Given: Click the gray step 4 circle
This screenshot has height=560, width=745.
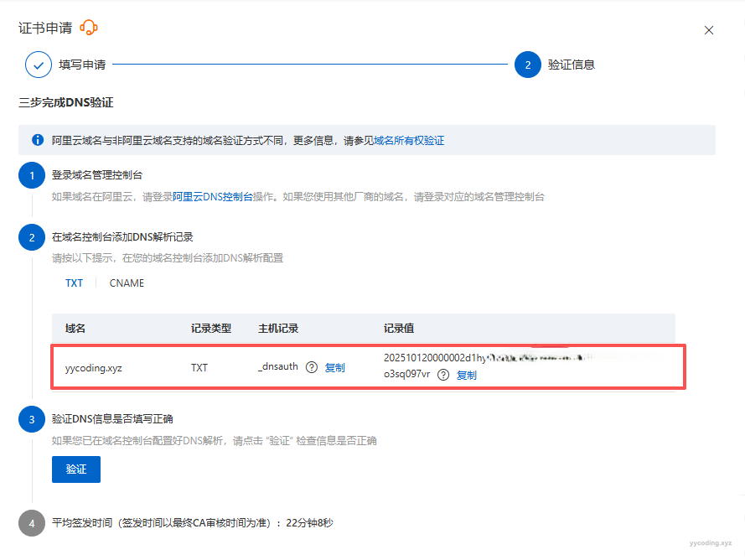Looking at the screenshot, I should [x=32, y=523].
